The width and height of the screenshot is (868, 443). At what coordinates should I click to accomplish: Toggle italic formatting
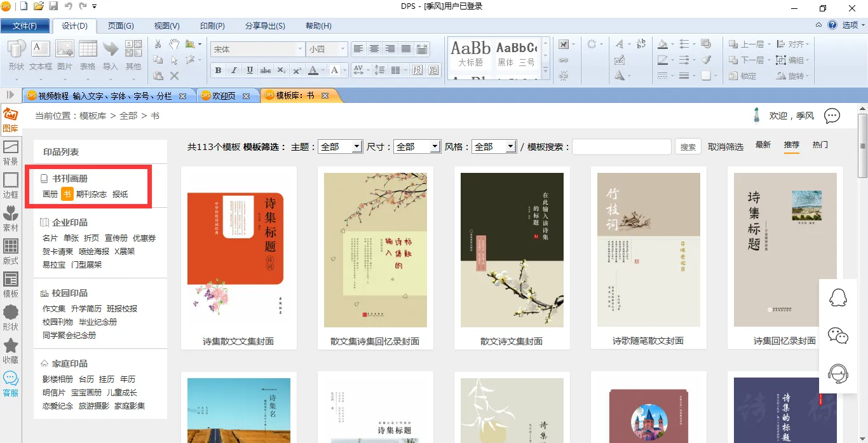(234, 70)
